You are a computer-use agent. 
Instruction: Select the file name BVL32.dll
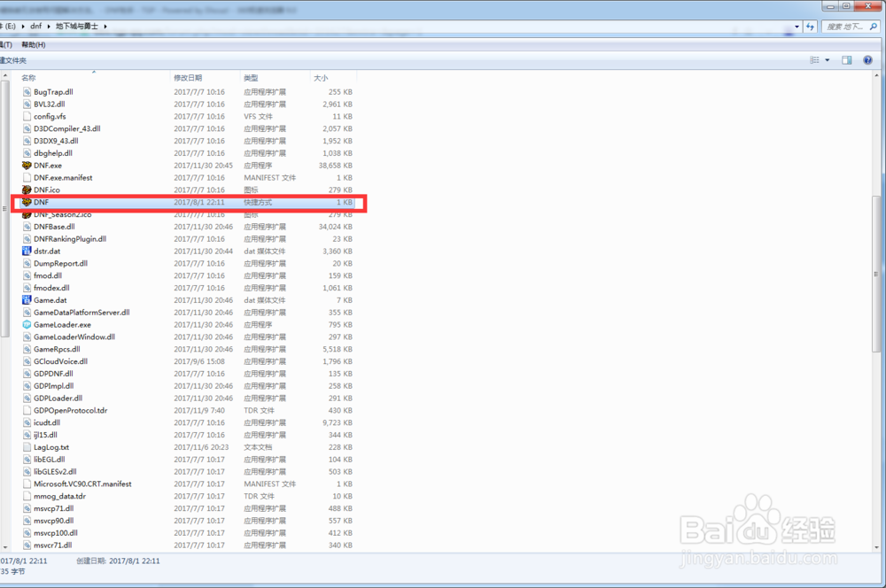49,104
